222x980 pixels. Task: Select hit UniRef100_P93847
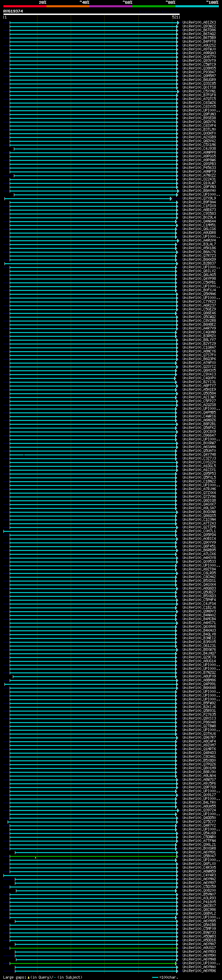(199, 72)
